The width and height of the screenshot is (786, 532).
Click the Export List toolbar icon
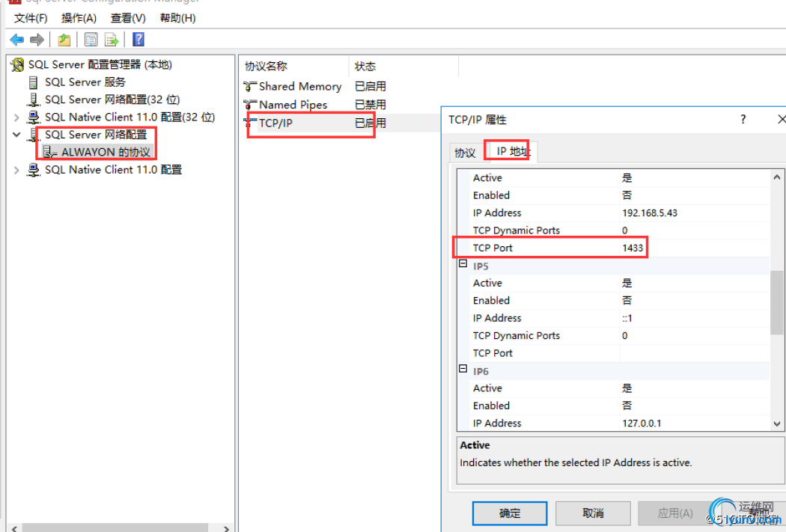click(x=112, y=40)
